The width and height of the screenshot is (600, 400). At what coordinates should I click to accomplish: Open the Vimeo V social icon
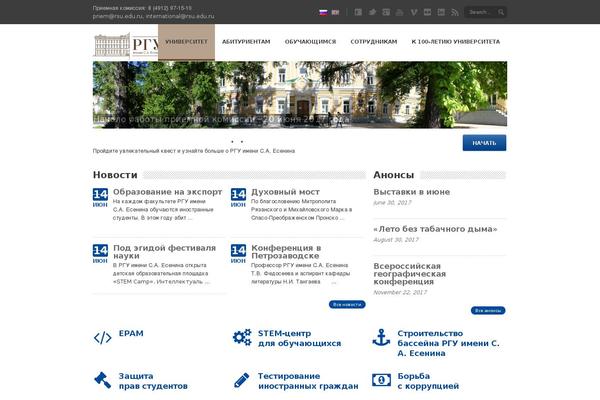[414, 12]
